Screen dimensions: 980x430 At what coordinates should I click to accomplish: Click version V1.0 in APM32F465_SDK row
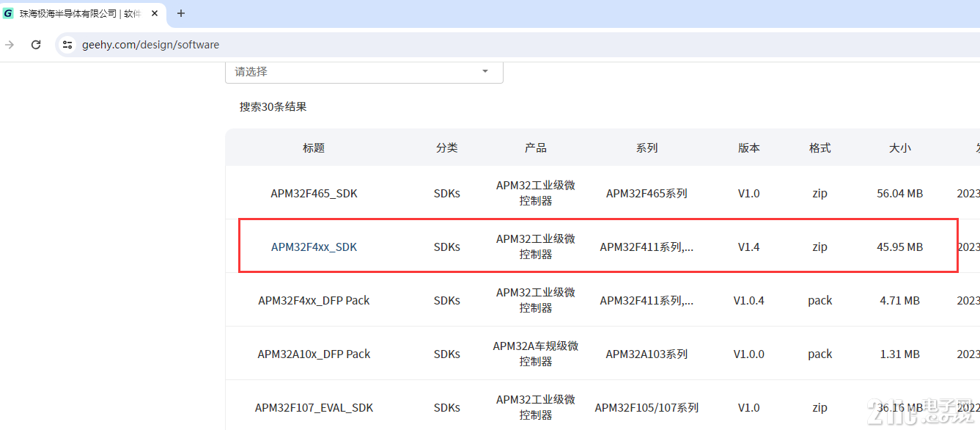[x=749, y=194]
